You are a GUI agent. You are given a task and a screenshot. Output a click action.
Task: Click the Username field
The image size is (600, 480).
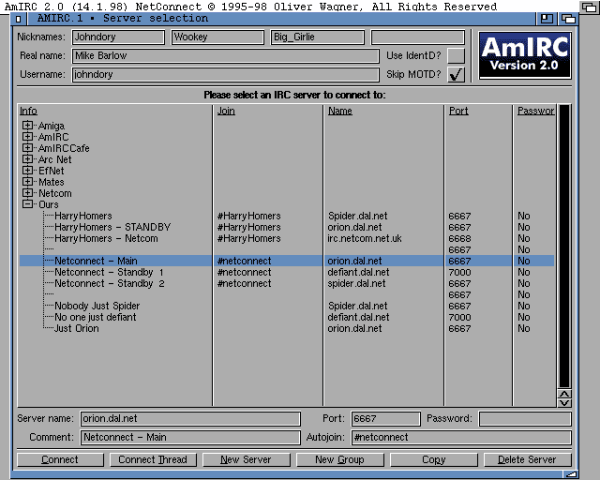click(x=226, y=75)
